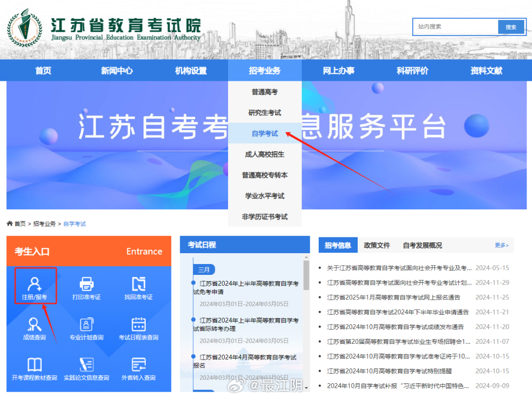The height and width of the screenshot is (398, 532).
Task: Open 外省转入查询 icon
Action: [138, 368]
